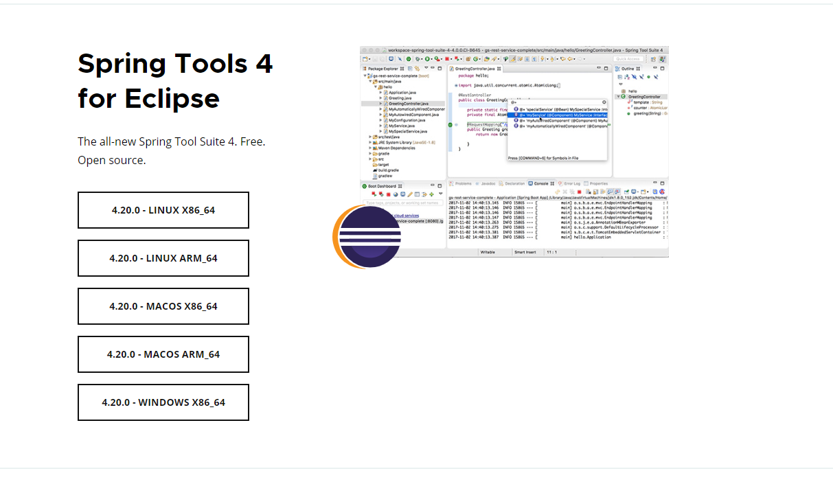This screenshot has width=833, height=504.
Task: Choose 'myService' suggestion in autocomplete popup
Action: pos(558,115)
